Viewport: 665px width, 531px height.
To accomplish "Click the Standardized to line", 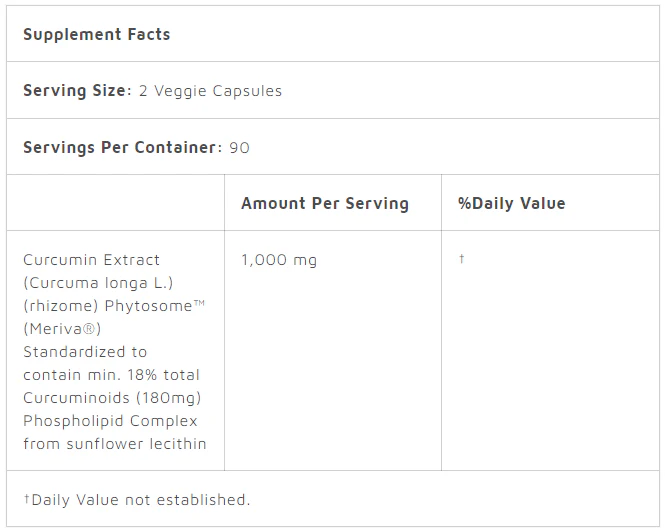I will tap(84, 351).
